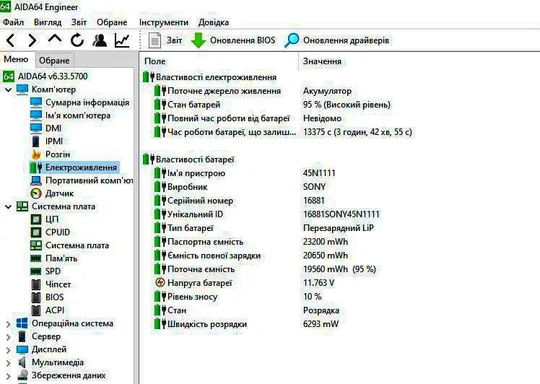Click Оновлення BIOS button
The height and width of the screenshot is (384, 540).
click(233, 40)
